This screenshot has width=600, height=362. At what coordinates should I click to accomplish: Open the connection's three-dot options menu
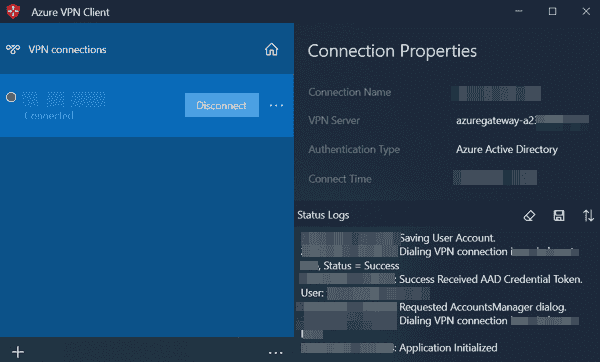[276, 105]
